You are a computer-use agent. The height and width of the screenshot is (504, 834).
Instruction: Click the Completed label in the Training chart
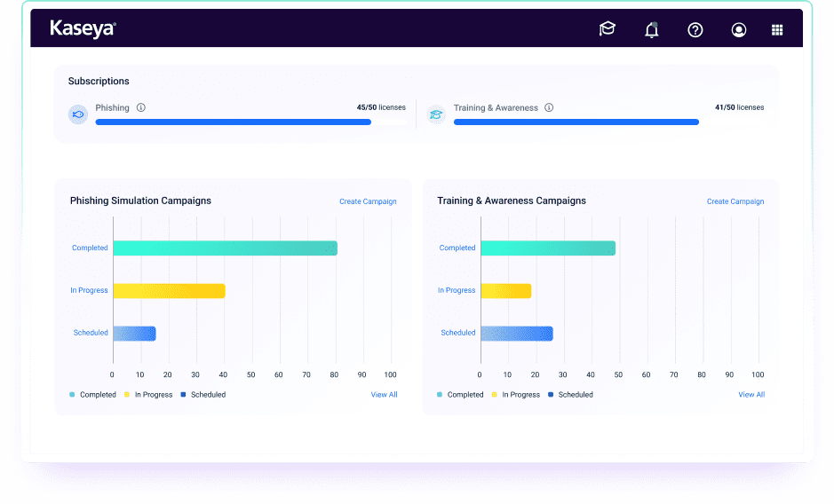457,248
